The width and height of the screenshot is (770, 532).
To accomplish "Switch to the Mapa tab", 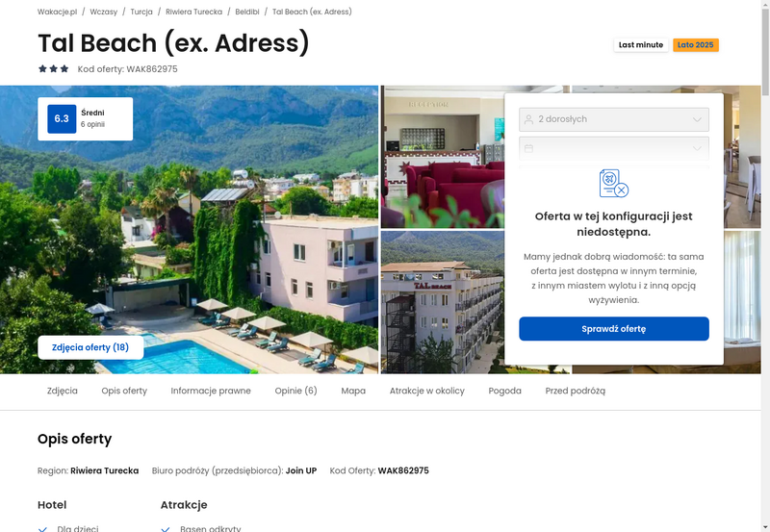I will (x=353, y=391).
